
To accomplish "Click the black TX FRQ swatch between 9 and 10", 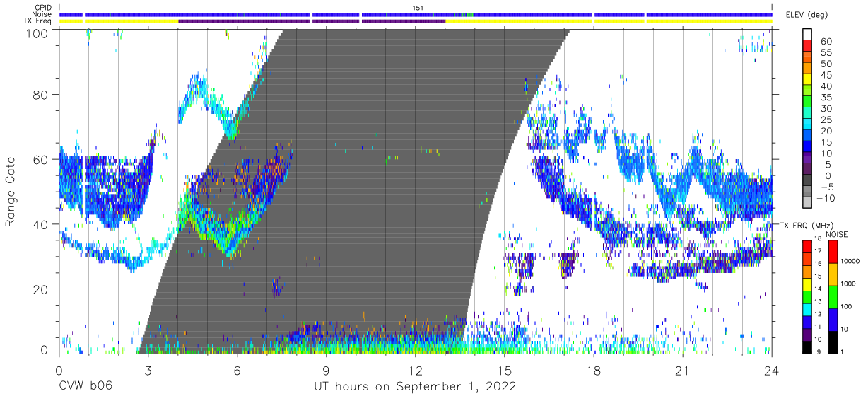I will pyautogui.click(x=807, y=347).
